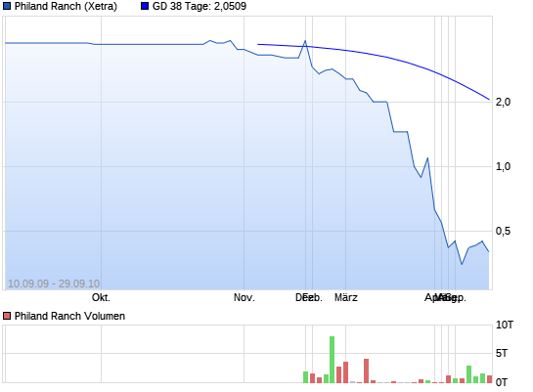Click the 0,5 price axis label
This screenshot has height=392, width=533.
point(503,231)
